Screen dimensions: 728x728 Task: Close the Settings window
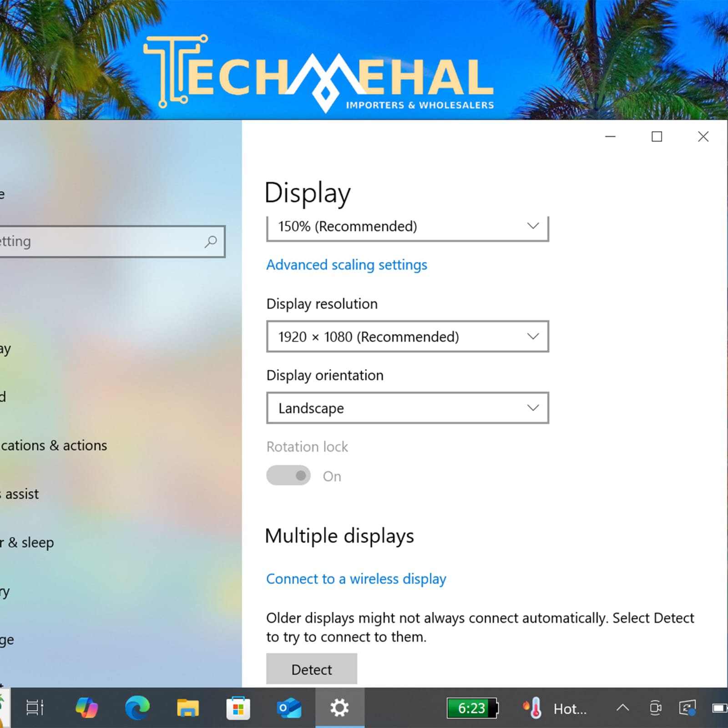coord(703,136)
